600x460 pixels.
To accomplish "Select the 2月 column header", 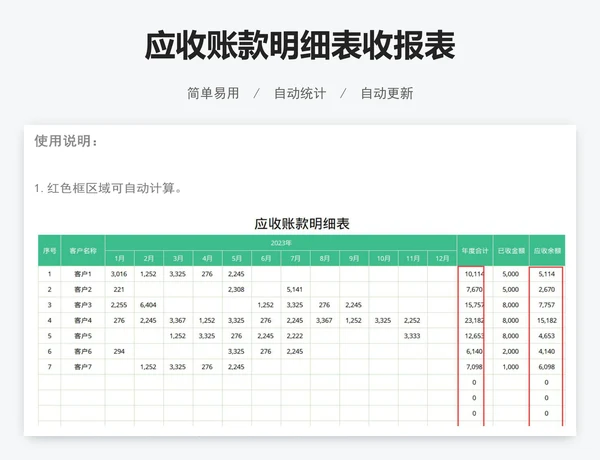I will tap(148, 259).
